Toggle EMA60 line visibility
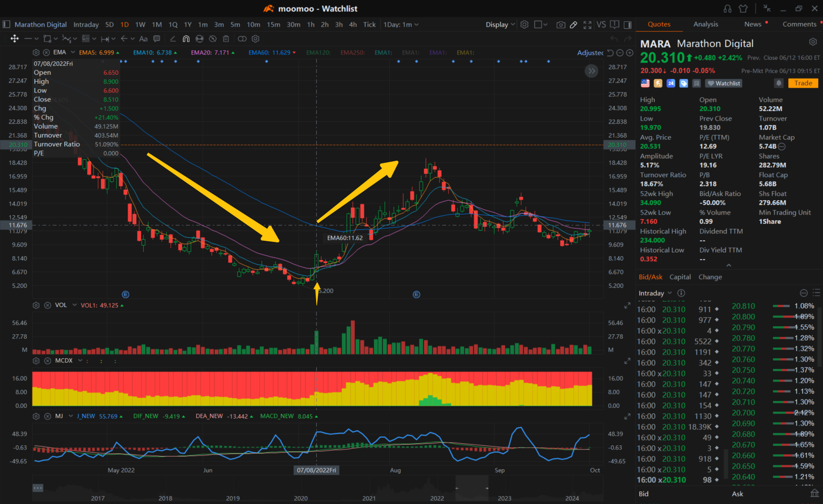Viewport: 823px width, 504px height. tap(272, 52)
